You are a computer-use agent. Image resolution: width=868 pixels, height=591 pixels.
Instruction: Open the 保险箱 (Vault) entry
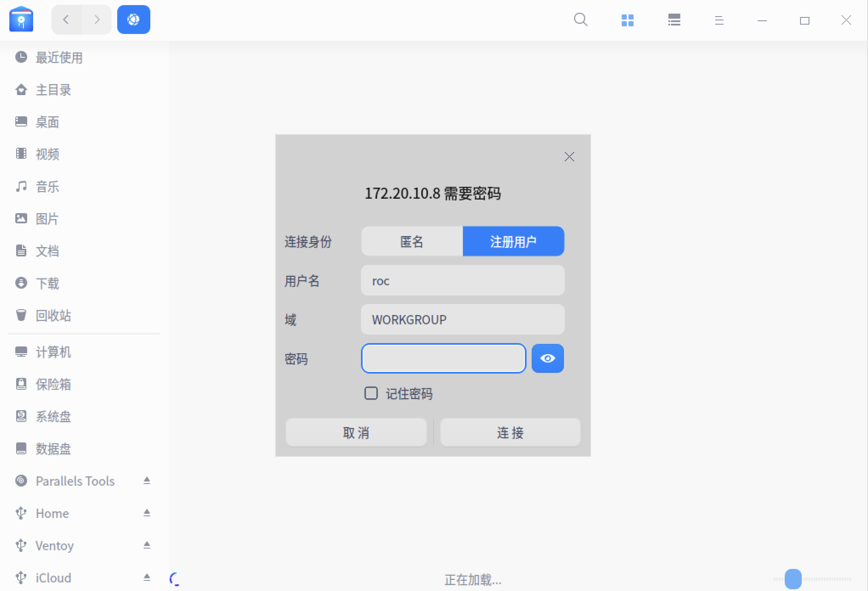point(54,384)
